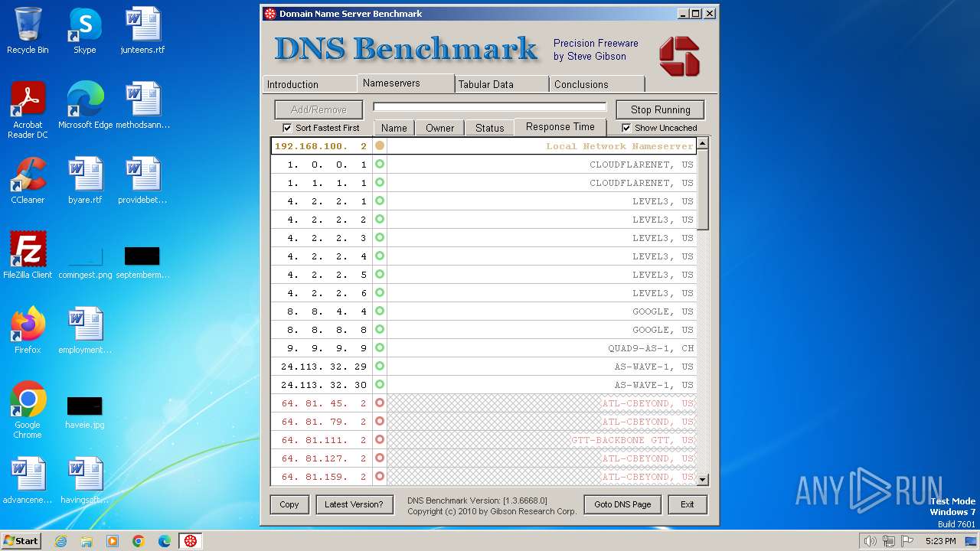The height and width of the screenshot is (551, 980).
Task: Click green status circle for 8.8.4.4
Action: (x=380, y=311)
